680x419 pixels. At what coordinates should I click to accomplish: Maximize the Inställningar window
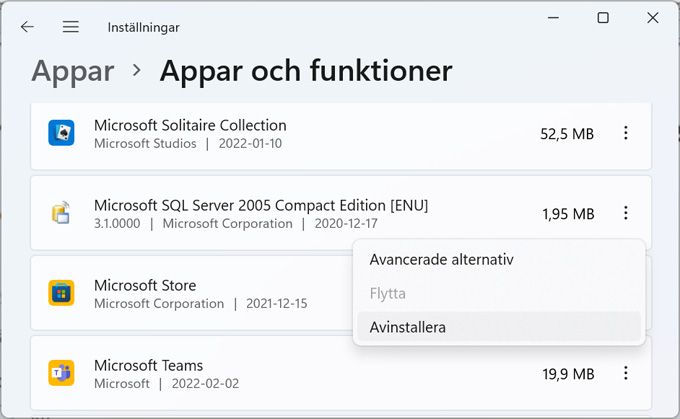(603, 18)
